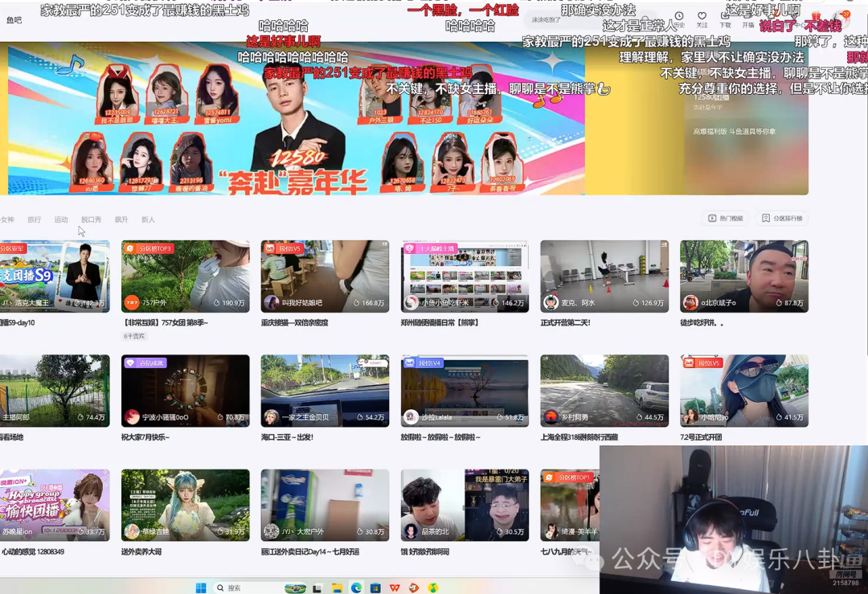Switch to the 脱口秀 category tab
This screenshot has height=594, width=868.
[91, 219]
